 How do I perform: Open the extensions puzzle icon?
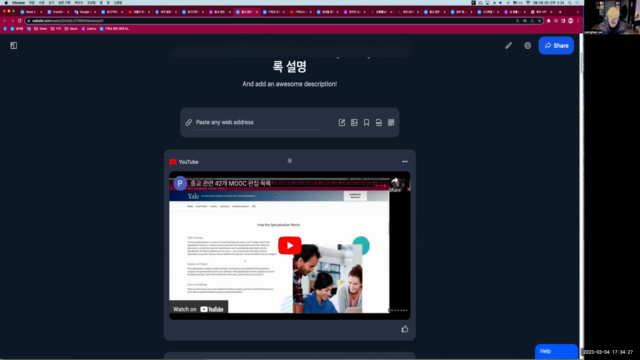tap(549, 21)
